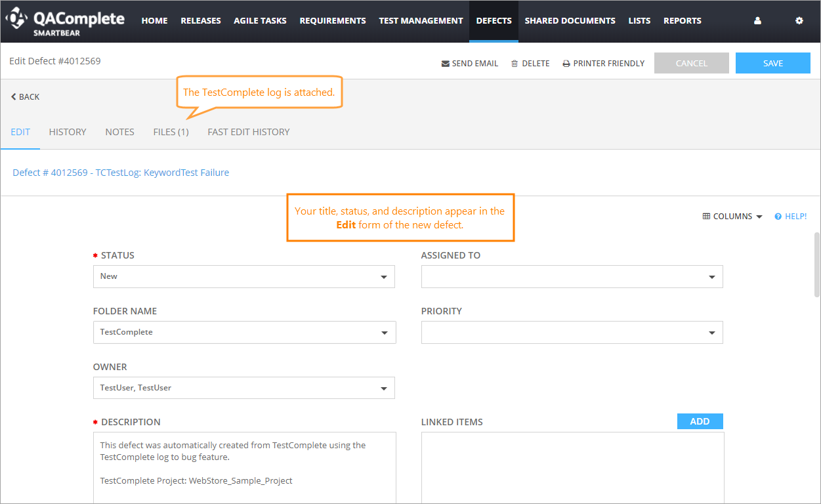This screenshot has height=504, width=821.
Task: Open the user profile icon
Action: 757,21
